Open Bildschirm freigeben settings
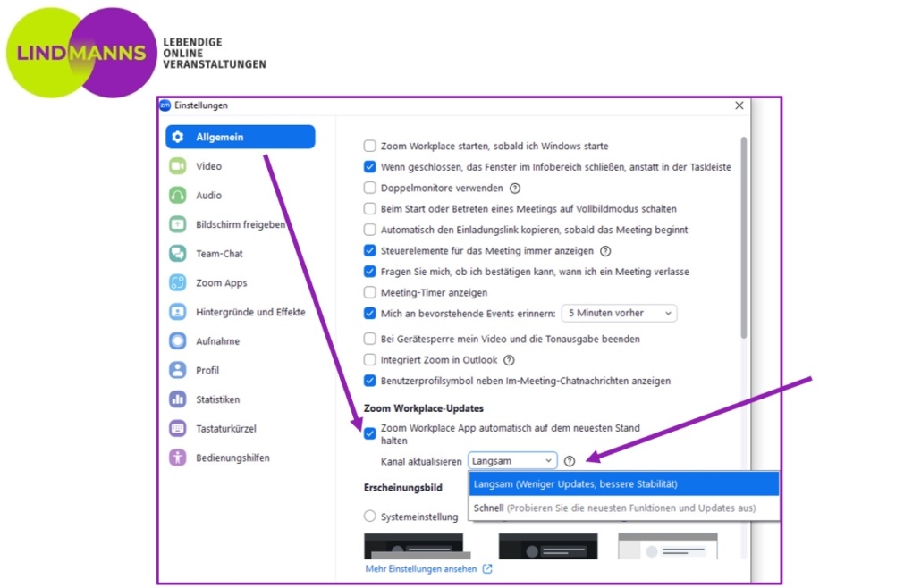The height and width of the screenshot is (588, 921). tap(241, 224)
